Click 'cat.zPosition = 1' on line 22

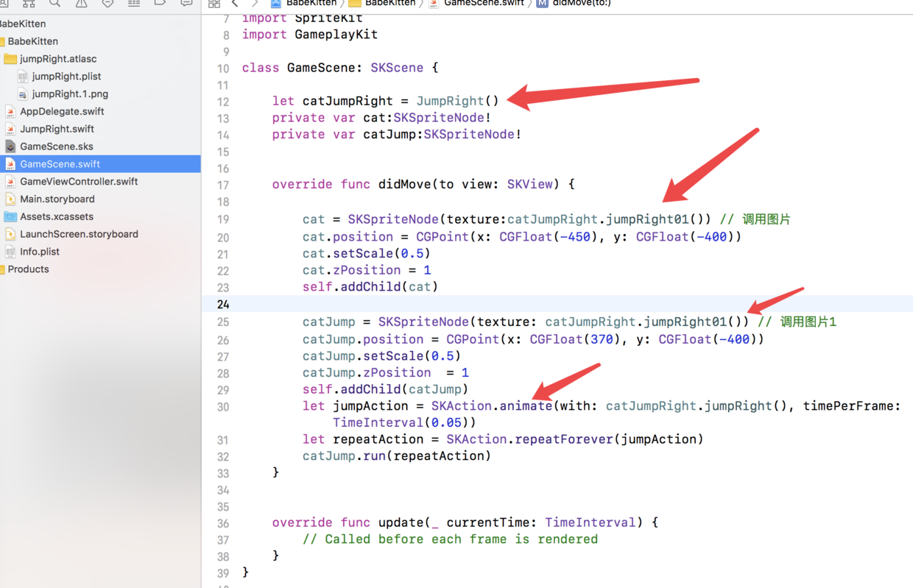pos(367,270)
